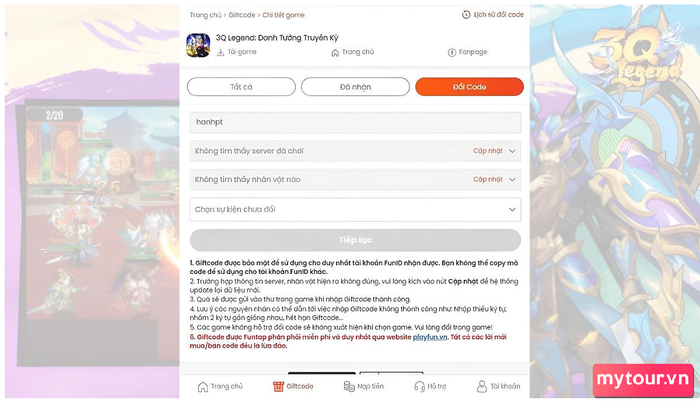
Task: Open the Fanpage Facebook icon
Action: 452,52
